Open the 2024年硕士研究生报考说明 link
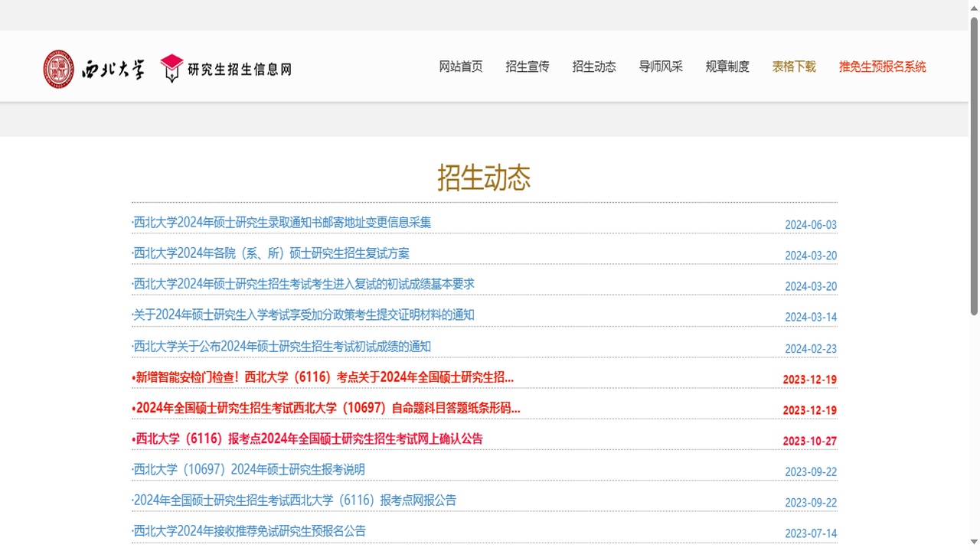980x551 pixels. (248, 469)
